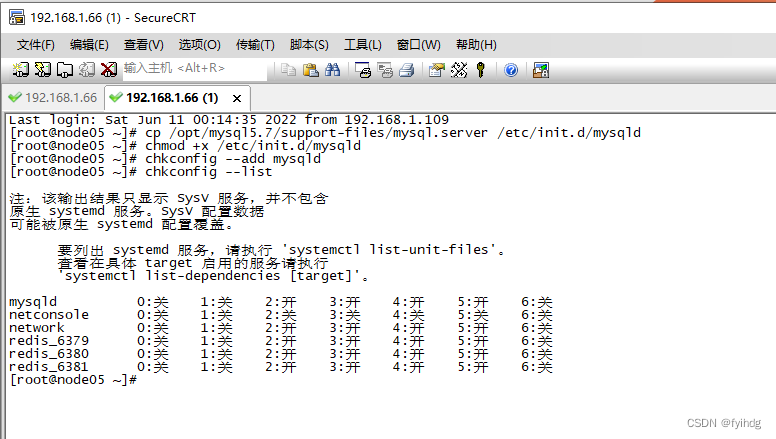Click the mysqld service name

tap(33, 301)
